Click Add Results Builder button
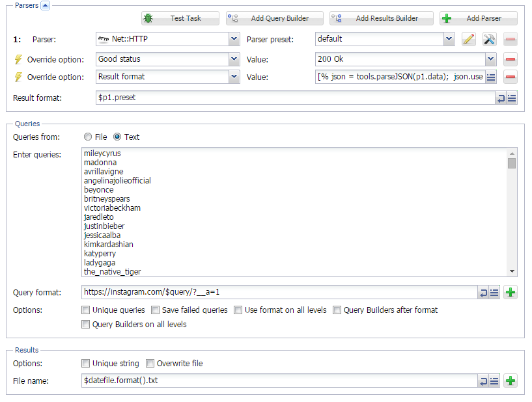This screenshot has height=402, width=532. pyautogui.click(x=382, y=18)
